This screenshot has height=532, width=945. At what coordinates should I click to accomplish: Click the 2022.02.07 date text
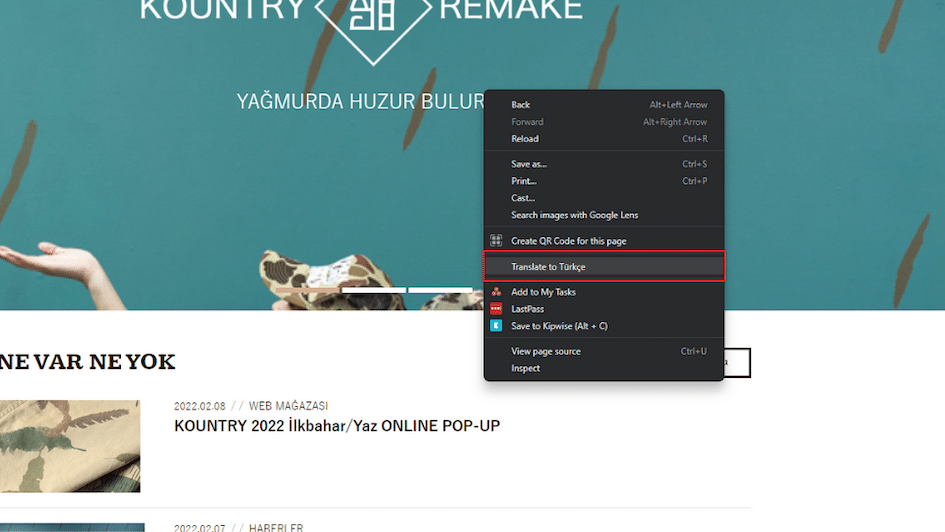tap(199, 528)
